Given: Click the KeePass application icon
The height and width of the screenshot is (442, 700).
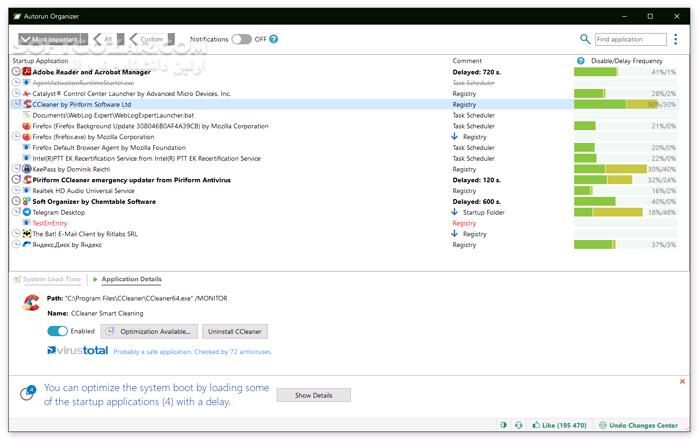Looking at the screenshot, I should click(27, 170).
